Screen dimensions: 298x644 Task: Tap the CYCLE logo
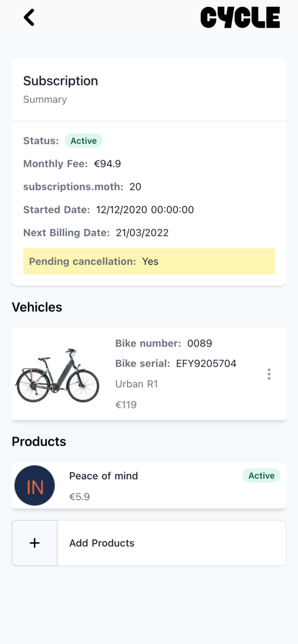point(240,18)
